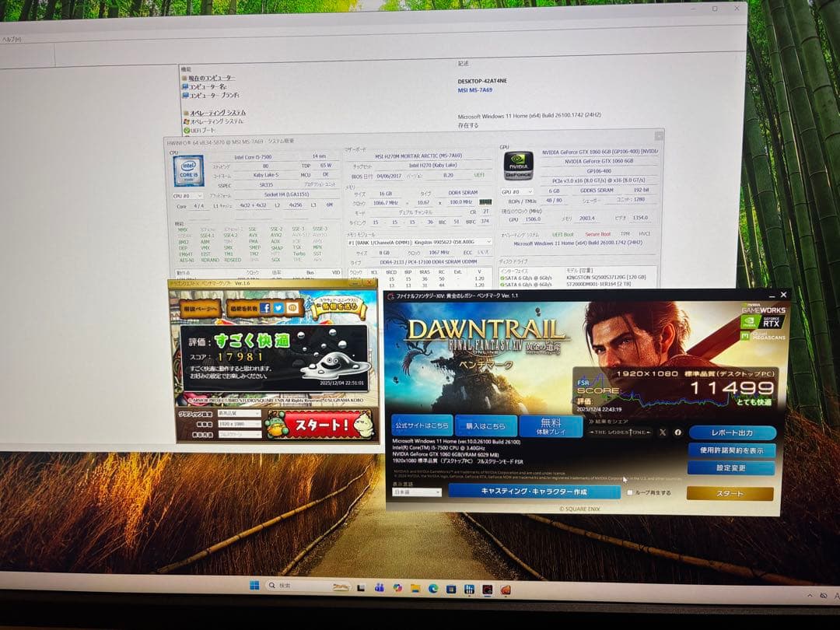
Task: Click the スタート button in FFXIV benchmark
Action: 729,493
